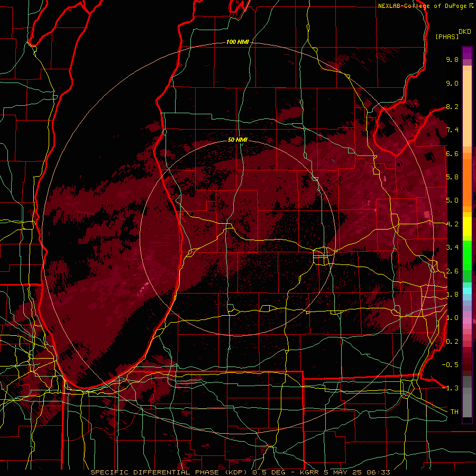This screenshot has height=476, width=476.
Task: Click the 7.4 value on the color scale
Action: 452,130
